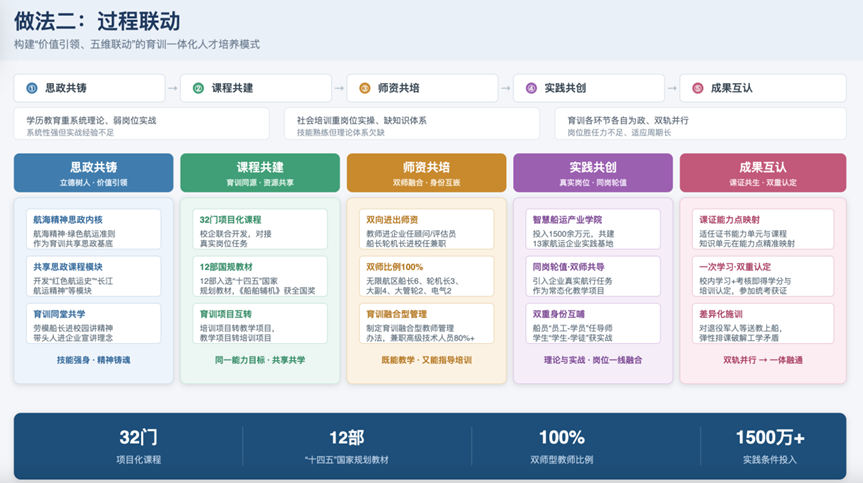
Task: Open the 育训同堂共学 card
Action: (x=94, y=323)
